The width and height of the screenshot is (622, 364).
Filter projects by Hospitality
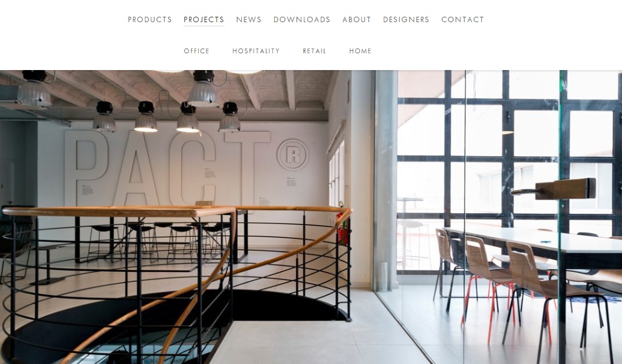tap(256, 51)
